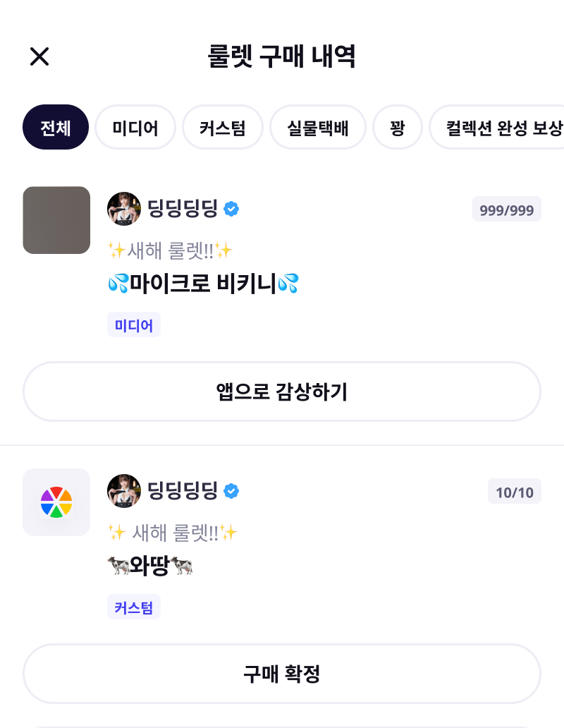
Task: Select the 꽝 filter tab
Action: (x=398, y=128)
